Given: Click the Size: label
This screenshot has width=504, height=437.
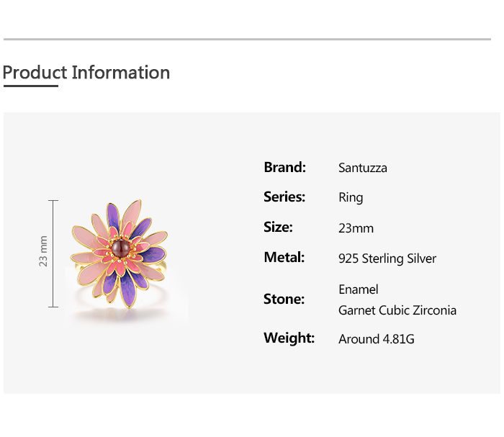Looking at the screenshot, I should click(x=278, y=227).
